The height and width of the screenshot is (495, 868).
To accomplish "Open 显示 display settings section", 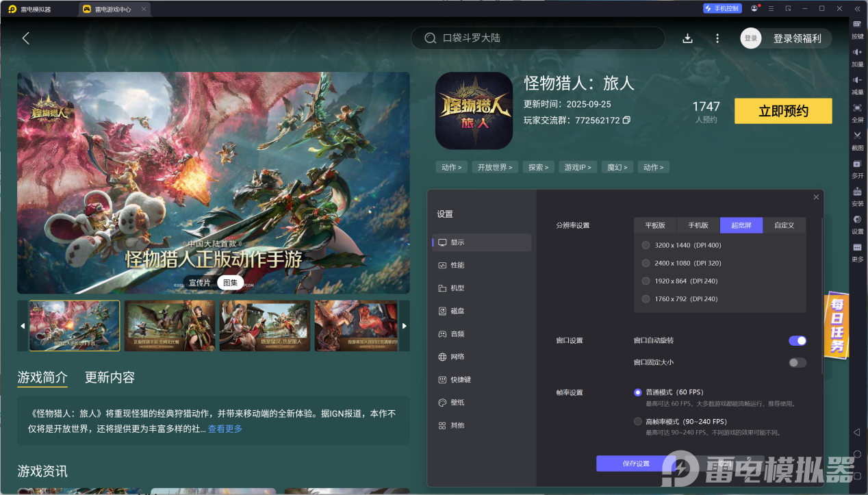I will [x=482, y=242].
